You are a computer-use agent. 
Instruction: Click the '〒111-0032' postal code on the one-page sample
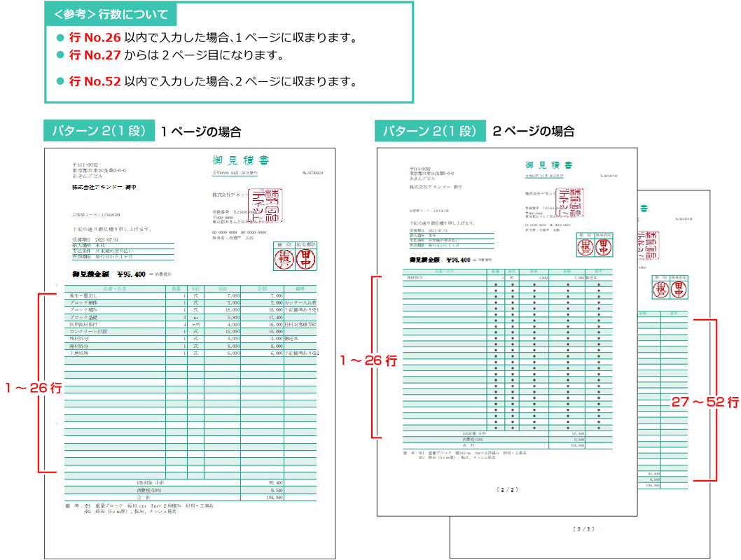point(85,164)
